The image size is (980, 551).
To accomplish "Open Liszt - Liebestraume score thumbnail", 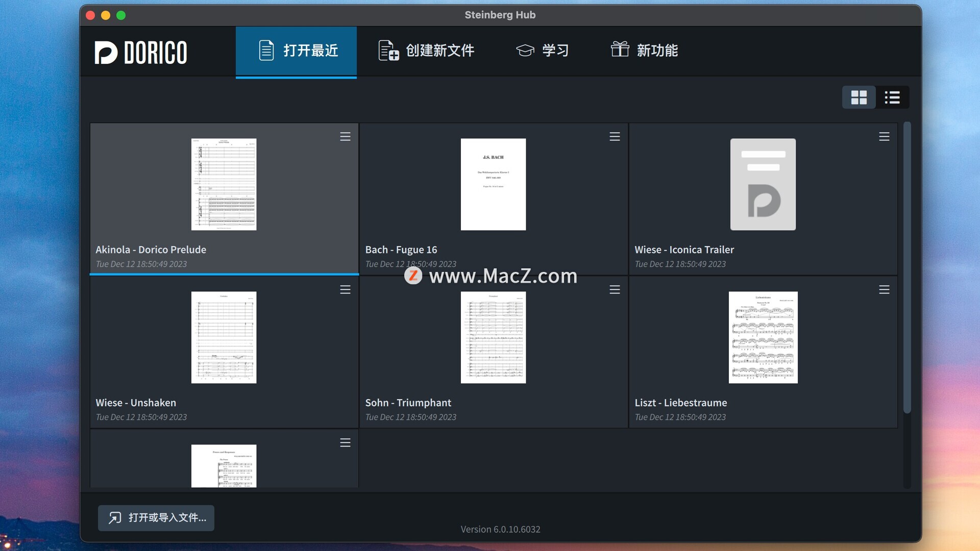I will point(763,337).
